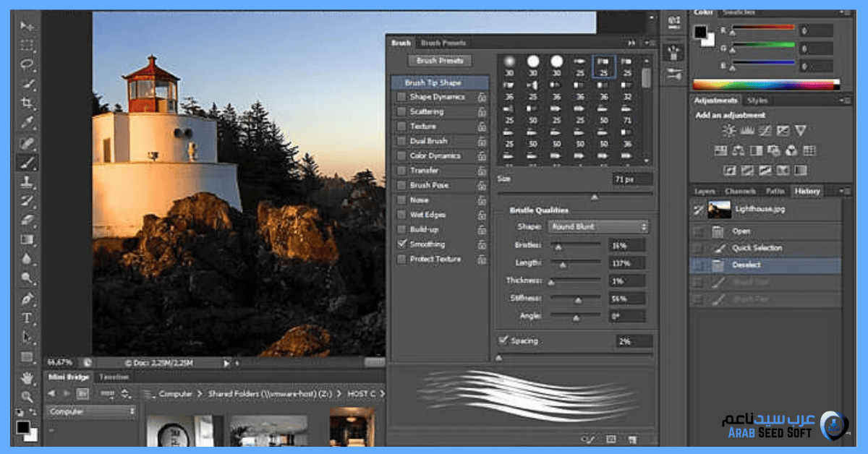
Task: Select the Eyedropper tool
Action: pyautogui.click(x=27, y=123)
